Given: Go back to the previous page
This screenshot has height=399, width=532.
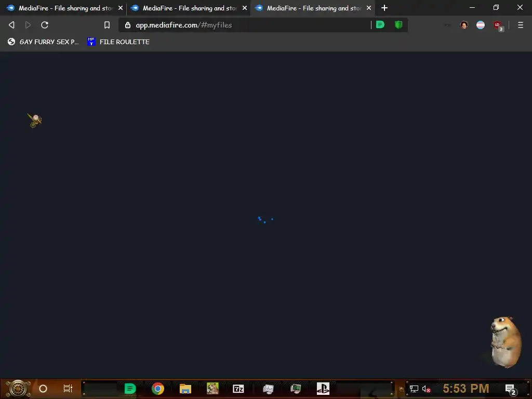Looking at the screenshot, I should point(11,25).
